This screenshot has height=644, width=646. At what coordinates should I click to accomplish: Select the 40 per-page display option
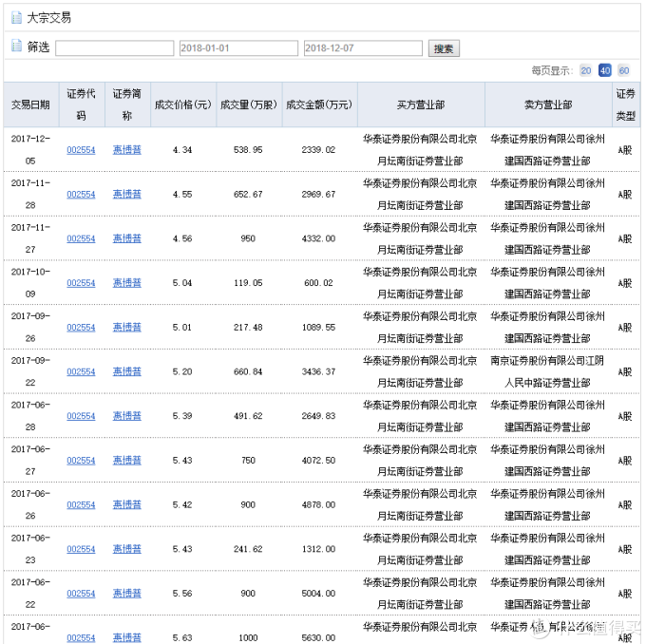tap(605, 70)
